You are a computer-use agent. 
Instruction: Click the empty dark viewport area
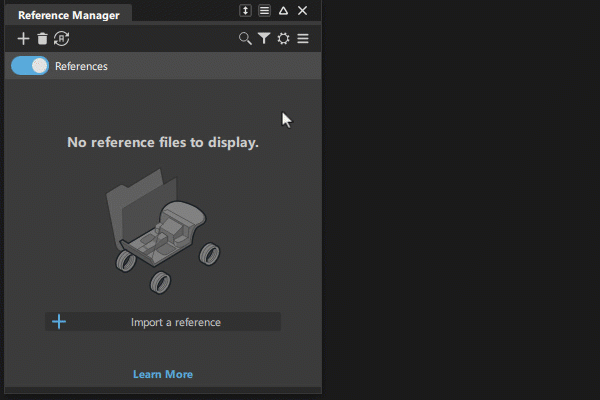(x=461, y=199)
